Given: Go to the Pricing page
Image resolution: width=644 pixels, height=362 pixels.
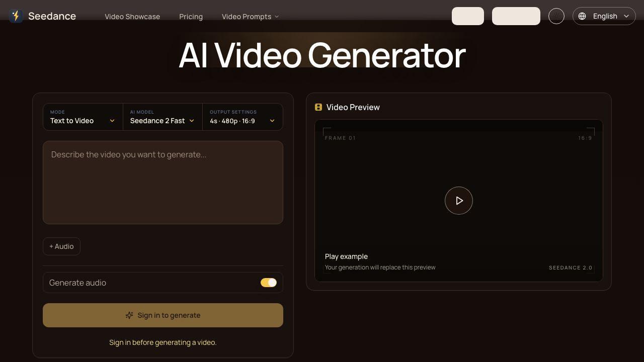Looking at the screenshot, I should click(191, 17).
